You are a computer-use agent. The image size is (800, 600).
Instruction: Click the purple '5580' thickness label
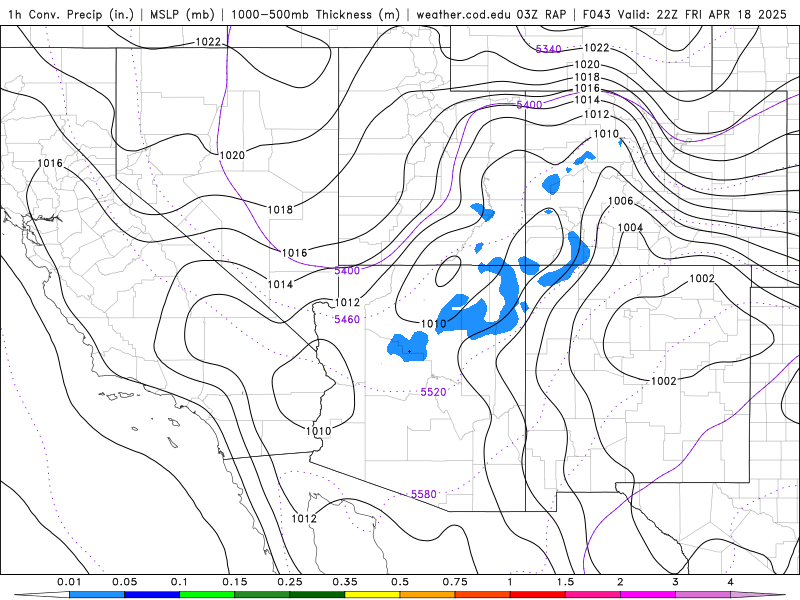tap(424, 494)
